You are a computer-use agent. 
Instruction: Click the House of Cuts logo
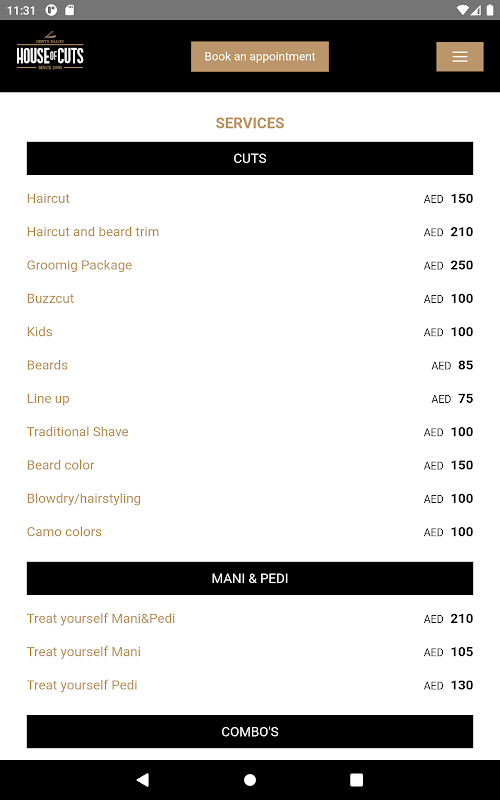pyautogui.click(x=50, y=52)
